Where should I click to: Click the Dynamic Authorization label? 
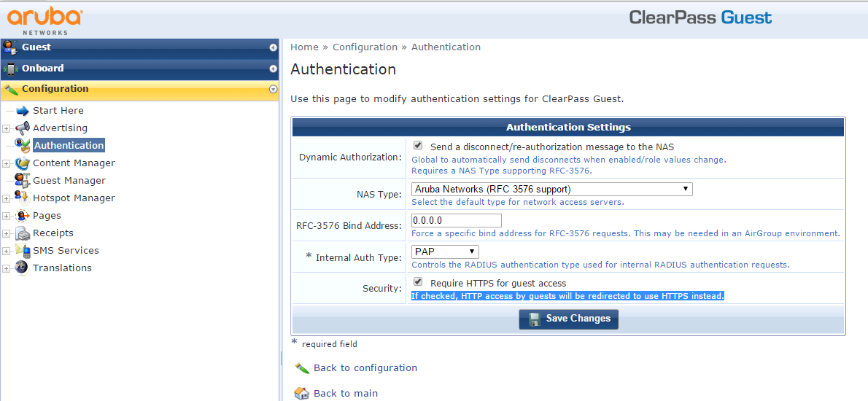tap(350, 157)
